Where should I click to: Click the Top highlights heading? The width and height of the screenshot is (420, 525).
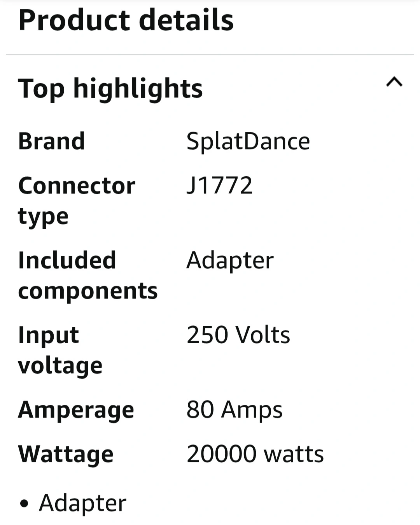pyautogui.click(x=110, y=89)
